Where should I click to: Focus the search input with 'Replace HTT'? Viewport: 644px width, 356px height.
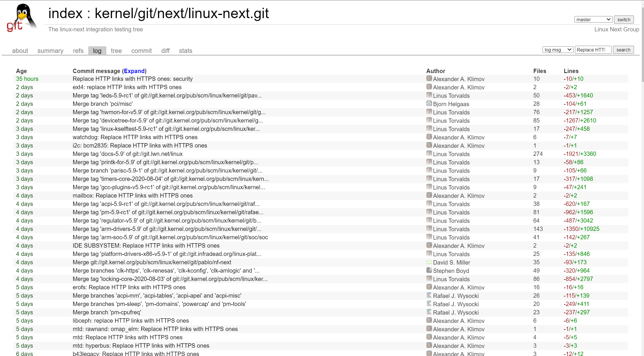[x=593, y=50]
